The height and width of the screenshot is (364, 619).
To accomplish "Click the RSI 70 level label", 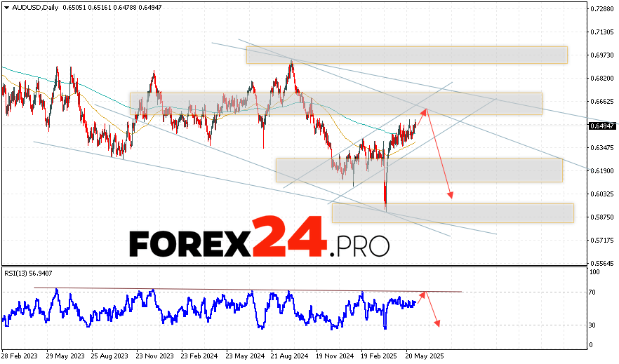I will tap(593, 292).
